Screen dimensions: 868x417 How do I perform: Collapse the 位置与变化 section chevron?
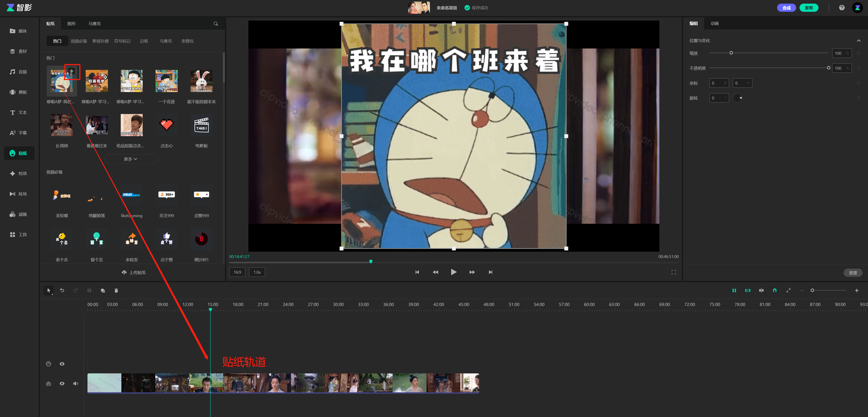tap(858, 41)
